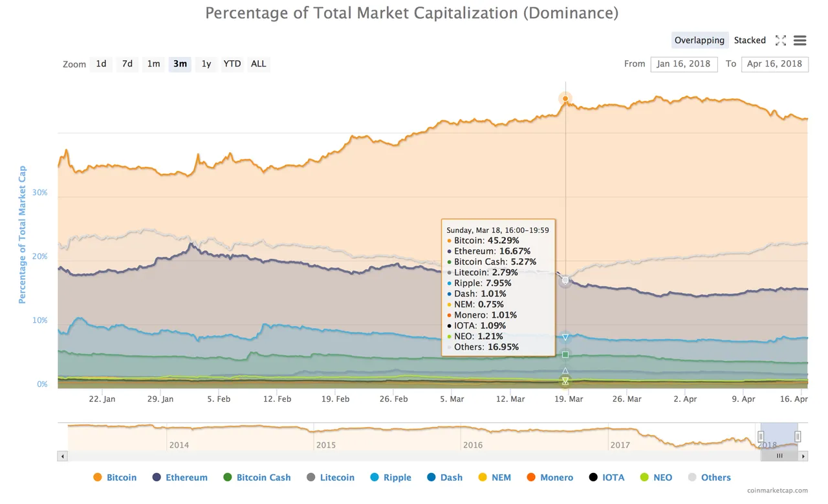Click 2014 in the navigator timeline
Viewport: 828px width, 504px height.
tap(179, 445)
